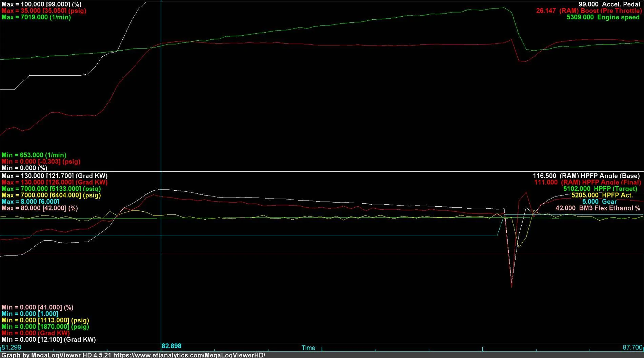Click the Min = 0.000 [41.000] (%) text
This screenshot has width=644, height=358.
[37, 308]
